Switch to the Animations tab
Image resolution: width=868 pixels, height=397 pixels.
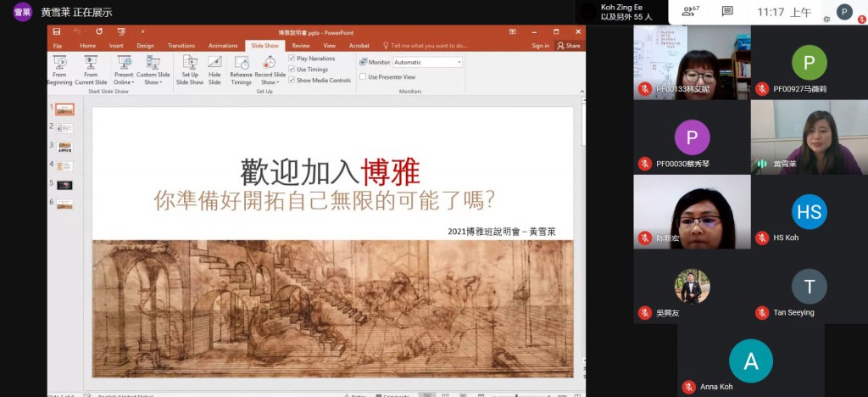pos(223,46)
